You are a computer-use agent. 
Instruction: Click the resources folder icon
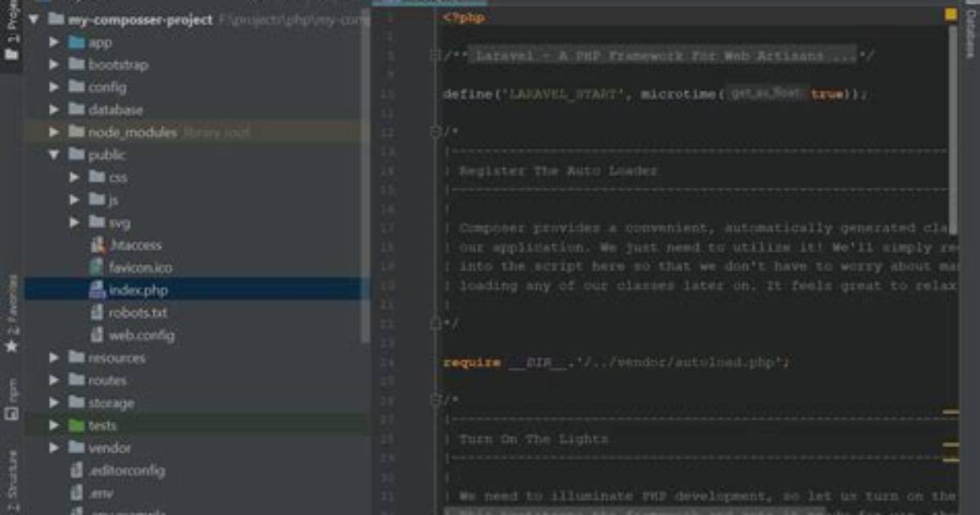coord(76,357)
